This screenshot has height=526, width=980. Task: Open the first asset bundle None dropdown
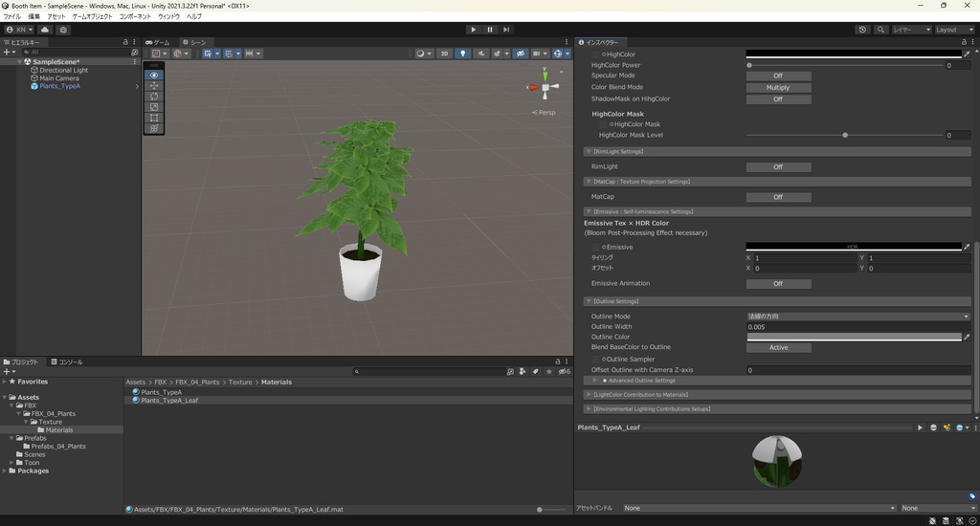tap(759, 508)
